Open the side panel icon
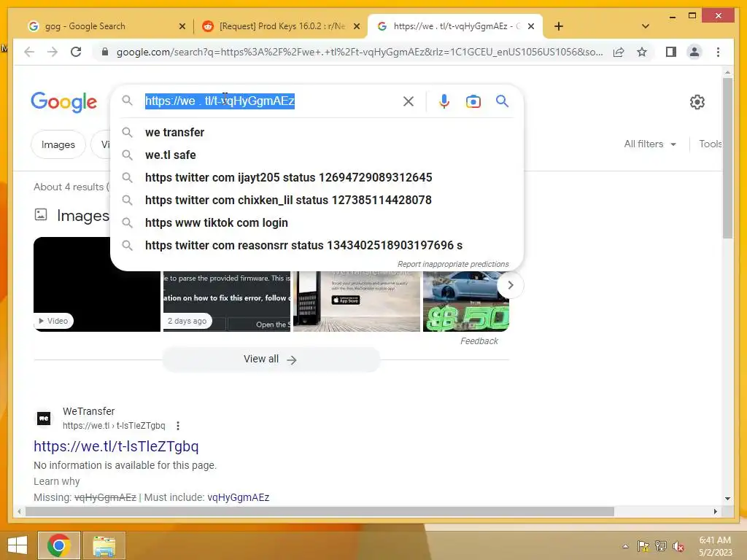The height and width of the screenshot is (560, 747). [671, 52]
